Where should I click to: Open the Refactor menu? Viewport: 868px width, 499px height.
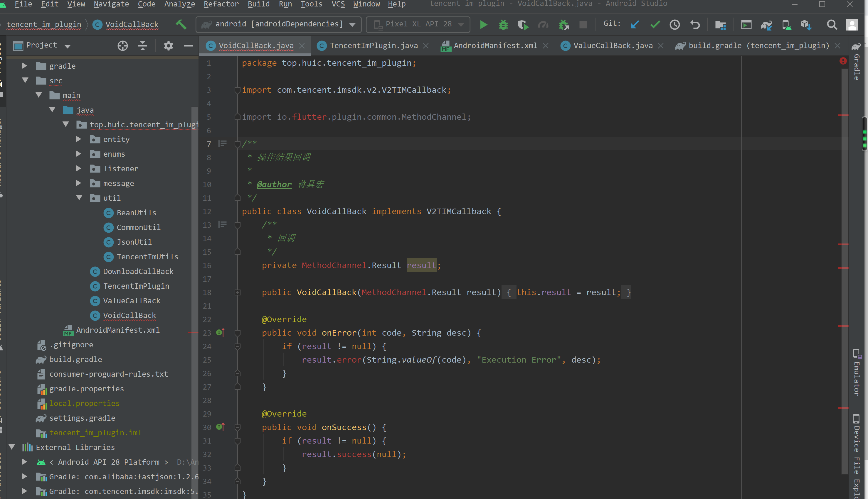[x=221, y=4]
